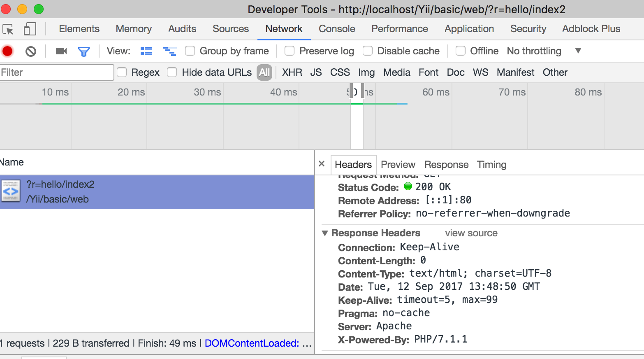Clear the network log
Image resolution: width=644 pixels, height=359 pixels.
point(31,51)
